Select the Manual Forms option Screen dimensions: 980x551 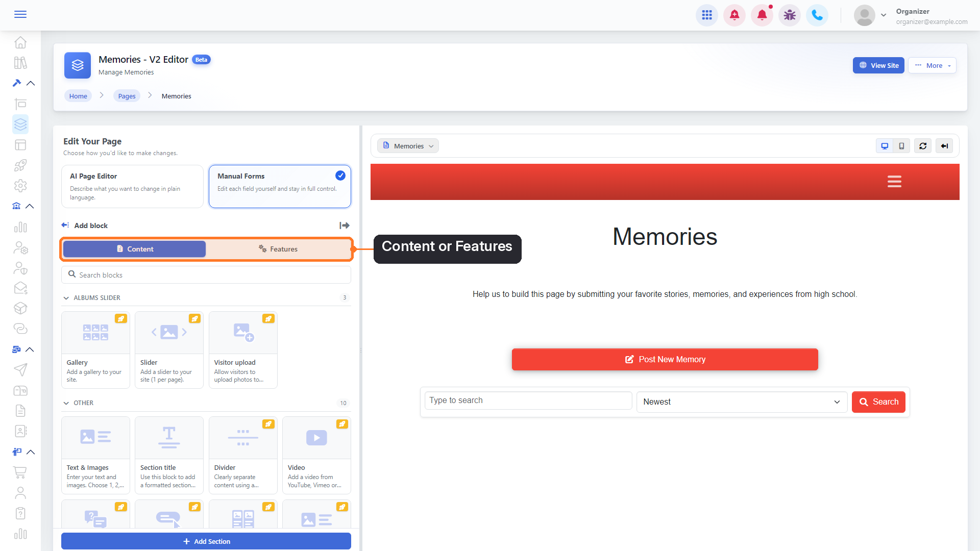[x=280, y=186]
